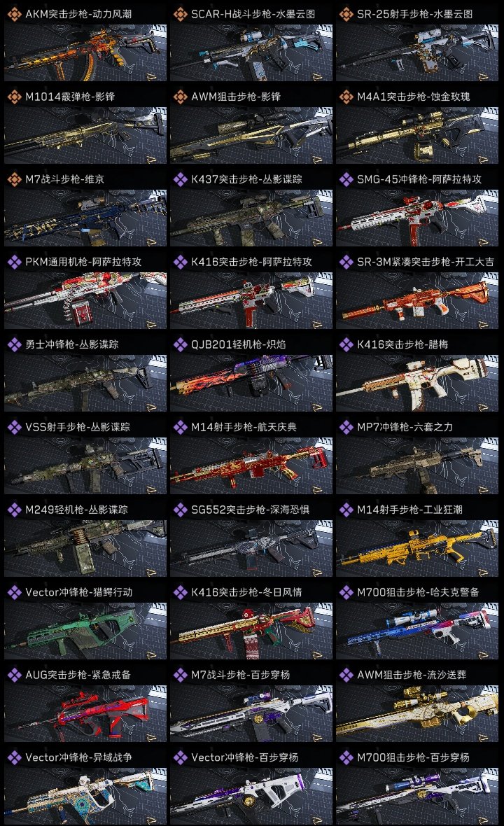This screenshot has height=826, width=504.
Task: Select the red-white SMG-45冲锋枪-阿萨拉特攻 skin image
Action: point(417,218)
